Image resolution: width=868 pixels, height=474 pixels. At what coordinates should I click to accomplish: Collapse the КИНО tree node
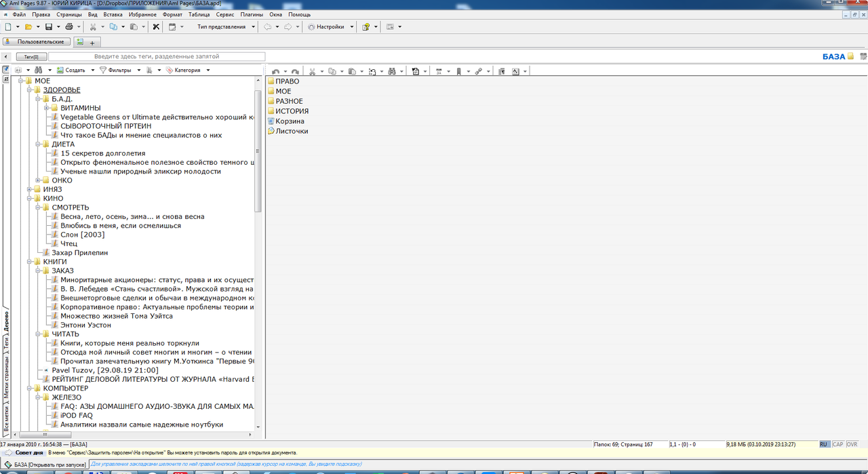29,199
